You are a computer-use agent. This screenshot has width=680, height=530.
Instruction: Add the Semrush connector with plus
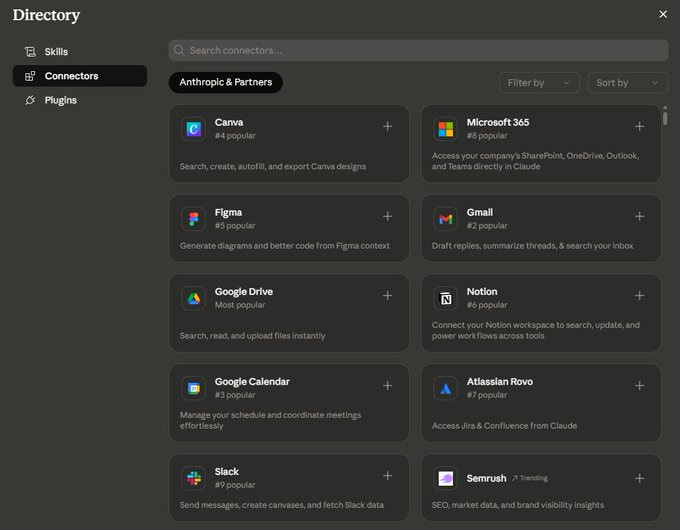[639, 478]
